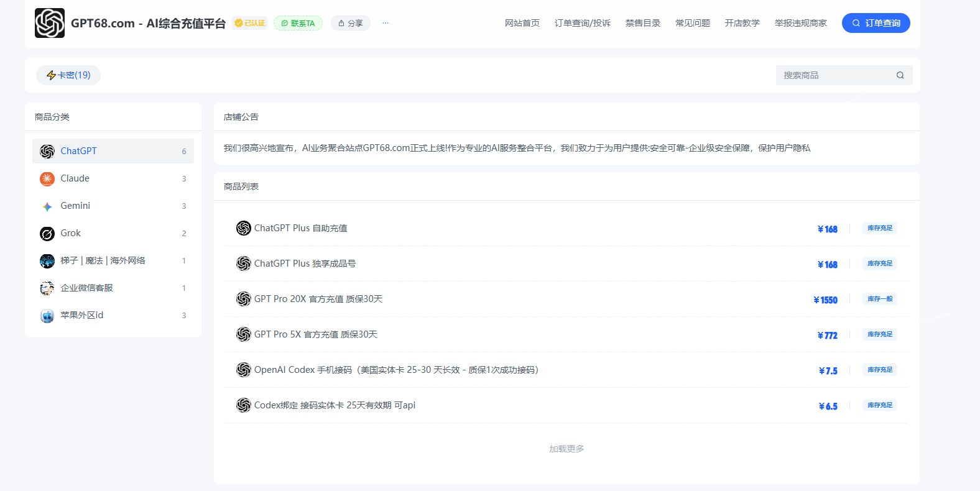The image size is (980, 491).
Task: Click the GPT68.com - AI综合充值平台 title
Action: point(148,23)
